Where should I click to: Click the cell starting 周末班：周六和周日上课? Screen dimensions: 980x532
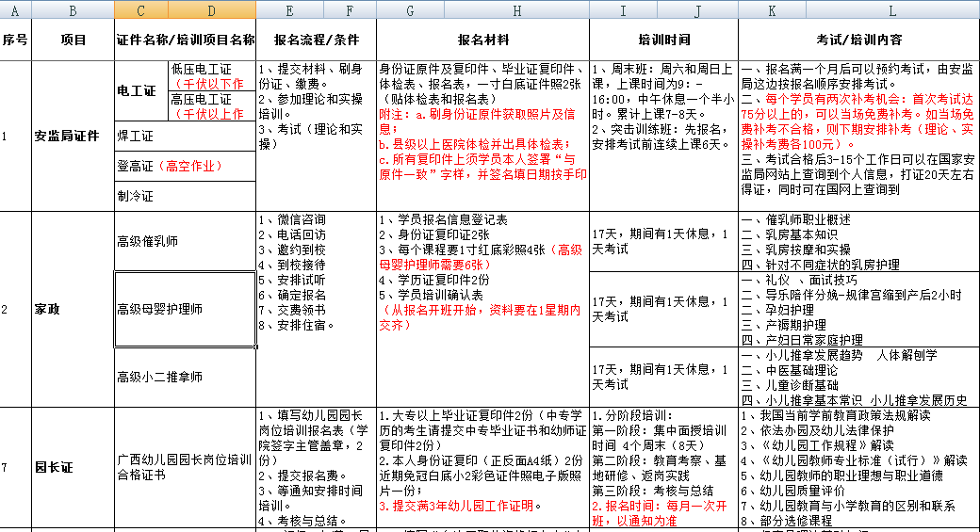[663, 137]
